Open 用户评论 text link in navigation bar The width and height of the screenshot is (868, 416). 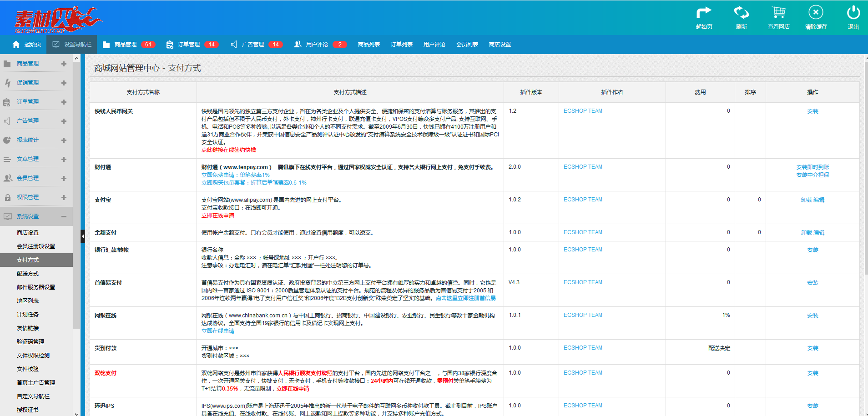coord(434,45)
